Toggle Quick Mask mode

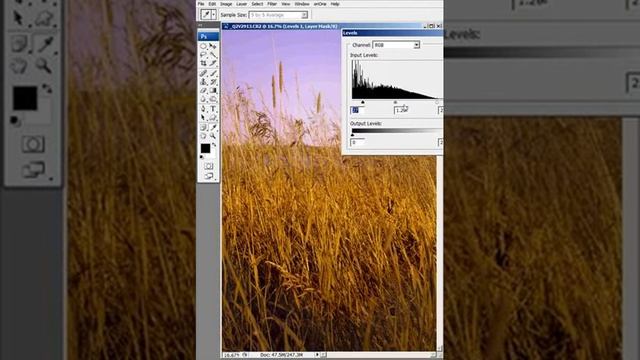point(209,166)
